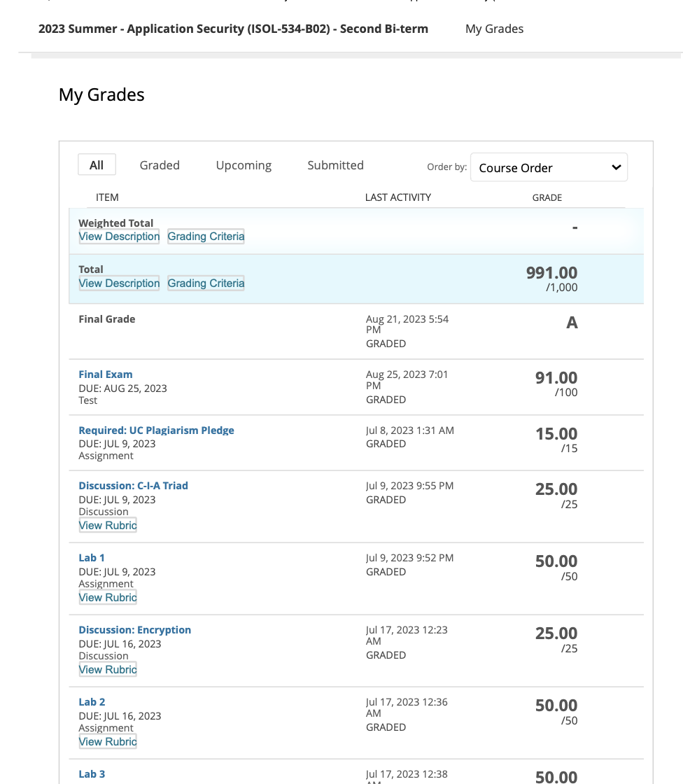Select the All tab
The width and height of the screenshot is (683, 784).
click(x=97, y=165)
